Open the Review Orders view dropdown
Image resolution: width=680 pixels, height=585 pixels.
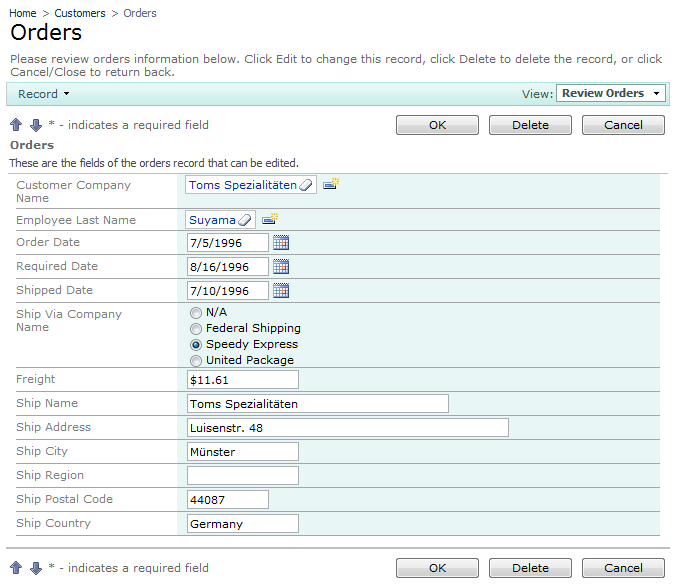[611, 93]
